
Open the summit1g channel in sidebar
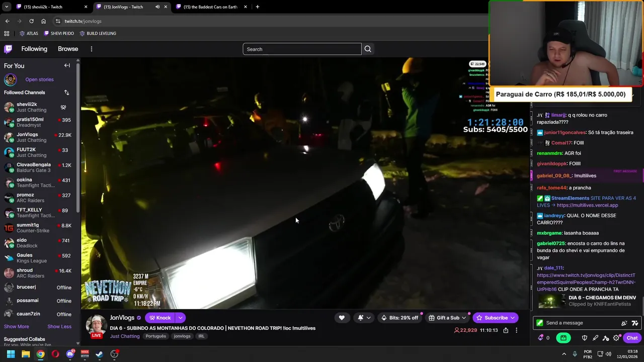38,228
